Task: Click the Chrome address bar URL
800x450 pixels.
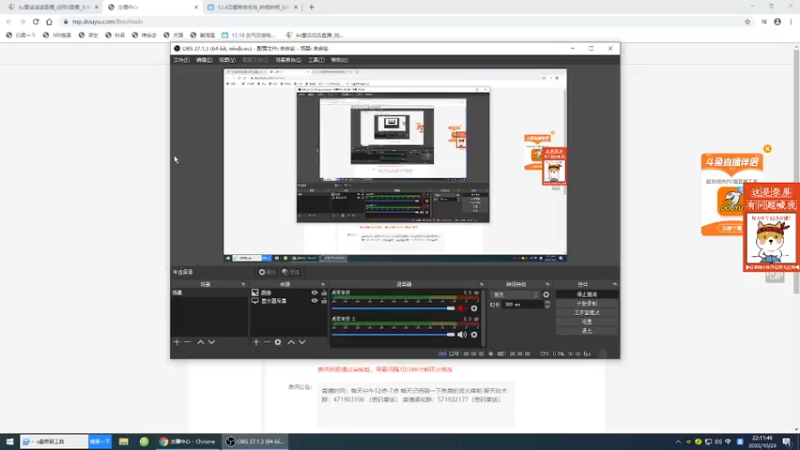Action: tap(108, 21)
